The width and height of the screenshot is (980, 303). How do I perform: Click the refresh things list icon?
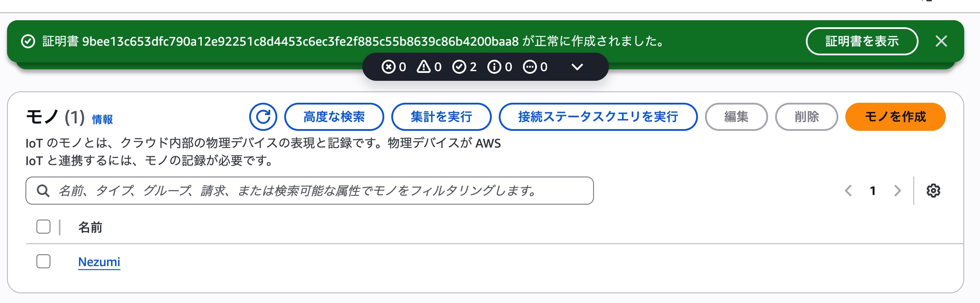click(x=263, y=117)
